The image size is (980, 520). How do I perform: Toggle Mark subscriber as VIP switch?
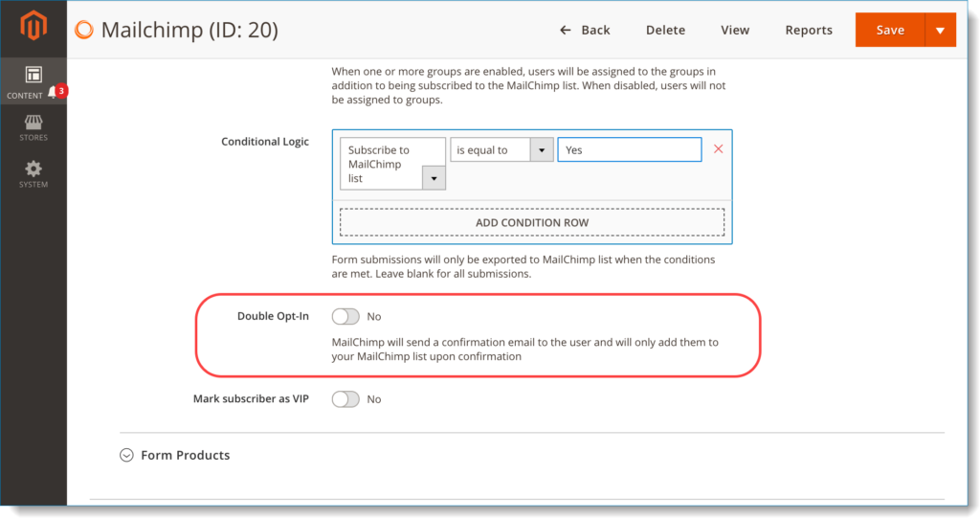345,399
